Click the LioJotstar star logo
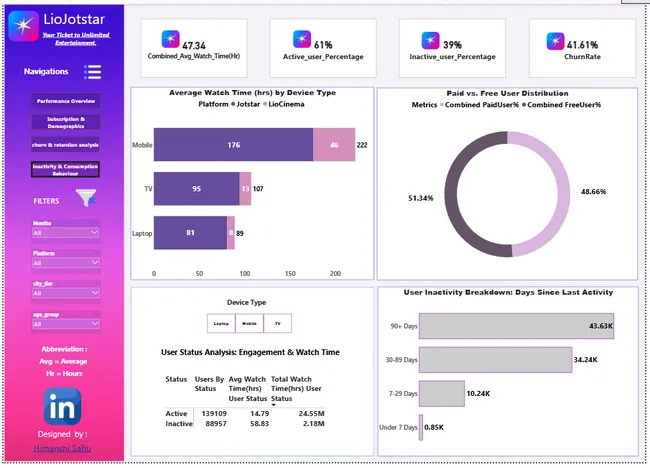This screenshot has width=650, height=468. (23, 26)
